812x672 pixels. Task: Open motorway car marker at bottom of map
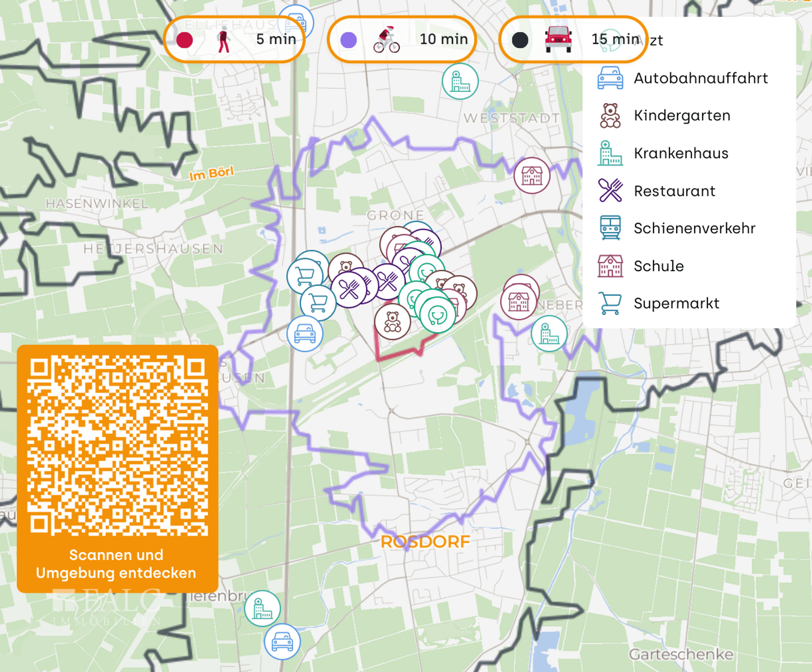pyautogui.click(x=282, y=642)
